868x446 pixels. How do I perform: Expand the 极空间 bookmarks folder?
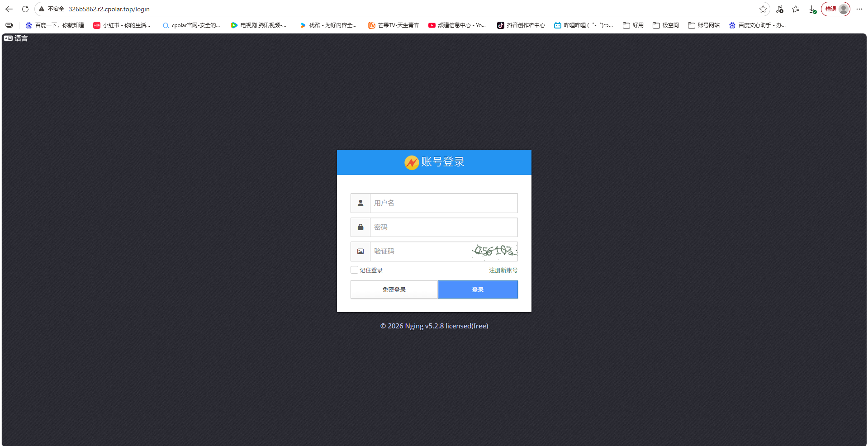click(x=666, y=25)
